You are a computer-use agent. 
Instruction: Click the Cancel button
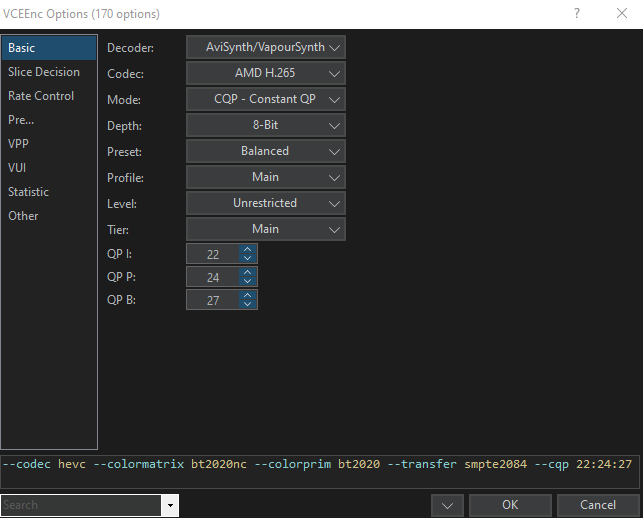(x=598, y=505)
